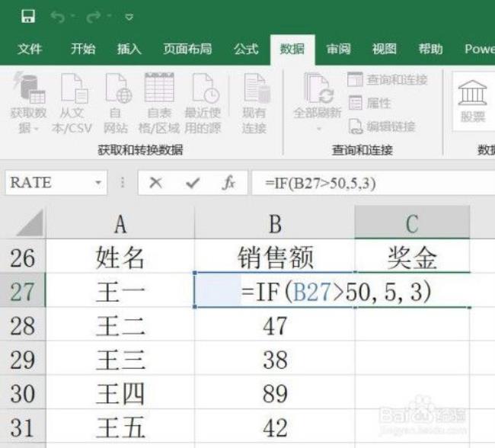This screenshot has width=495, height=448.
Task: Click cell with value 89
Action: point(275,393)
